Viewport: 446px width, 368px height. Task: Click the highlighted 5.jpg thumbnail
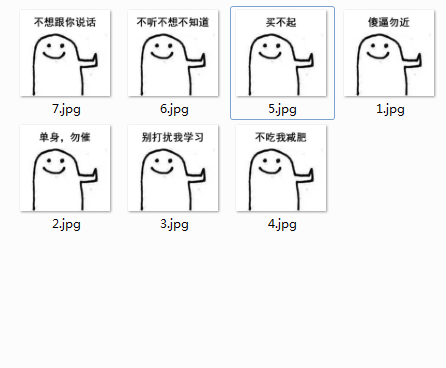point(281,53)
